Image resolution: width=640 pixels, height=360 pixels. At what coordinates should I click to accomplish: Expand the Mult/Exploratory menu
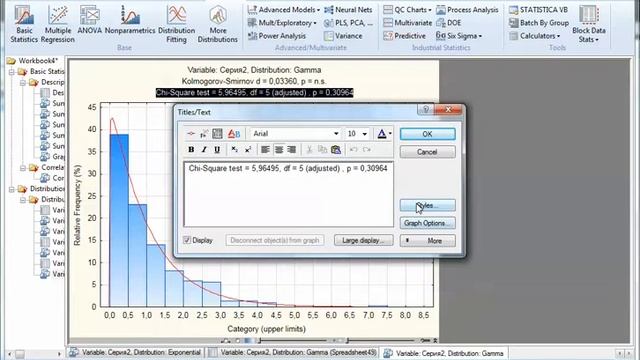point(282,23)
